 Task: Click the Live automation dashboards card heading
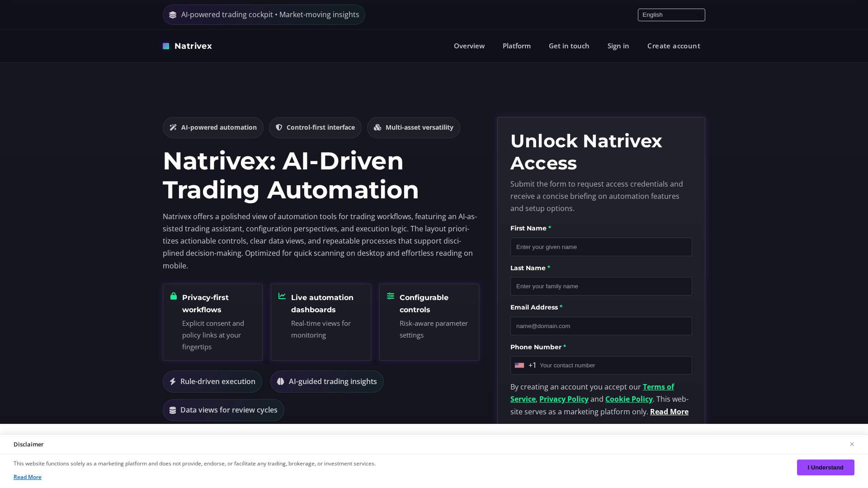[x=322, y=304]
